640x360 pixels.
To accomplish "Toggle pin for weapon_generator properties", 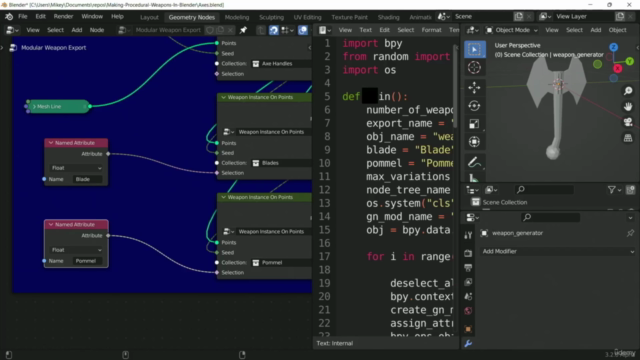I will (630, 233).
